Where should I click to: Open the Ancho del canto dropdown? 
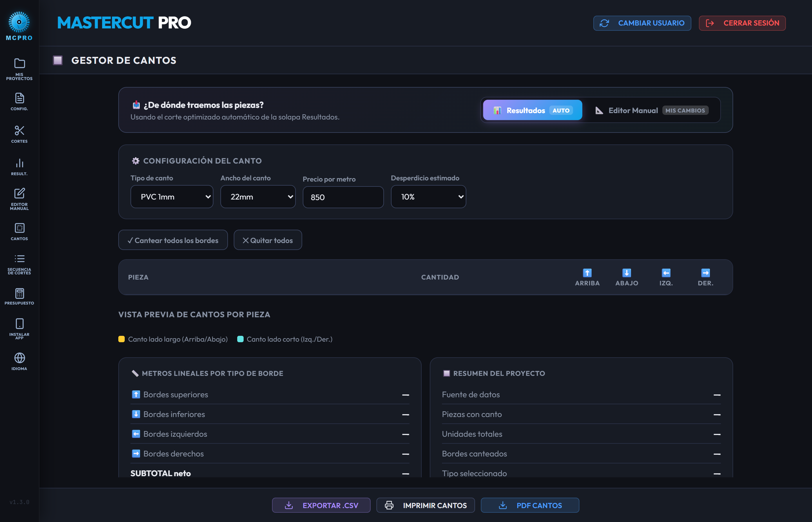(x=258, y=197)
